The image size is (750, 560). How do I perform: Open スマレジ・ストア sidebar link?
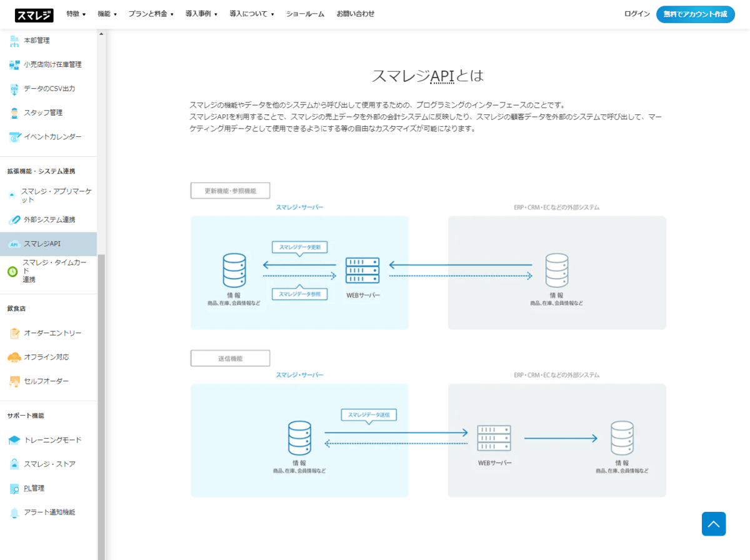click(x=48, y=464)
